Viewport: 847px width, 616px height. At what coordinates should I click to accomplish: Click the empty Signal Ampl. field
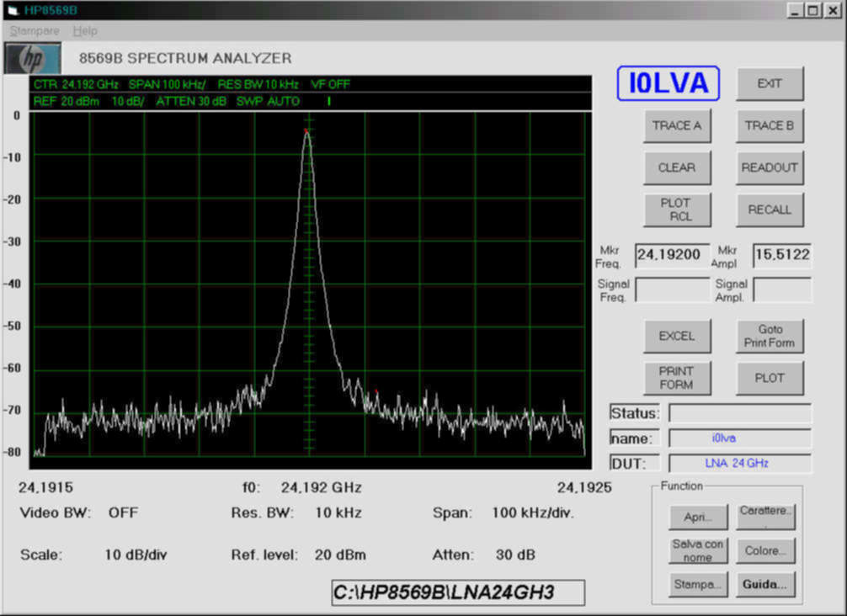tap(782, 289)
